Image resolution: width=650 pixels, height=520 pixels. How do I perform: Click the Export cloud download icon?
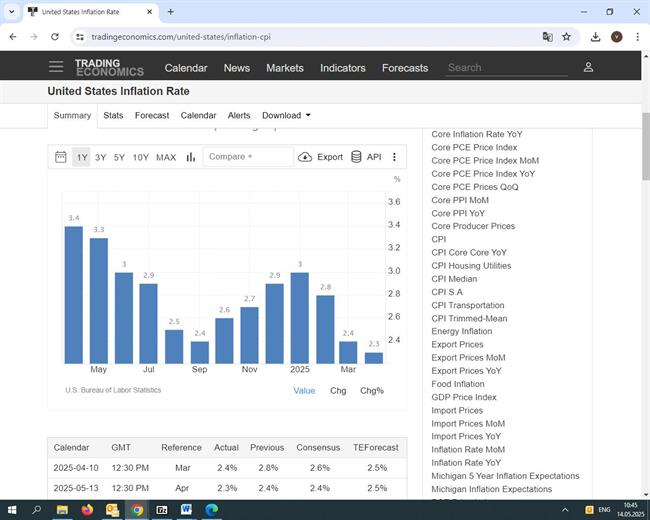pyautogui.click(x=305, y=157)
